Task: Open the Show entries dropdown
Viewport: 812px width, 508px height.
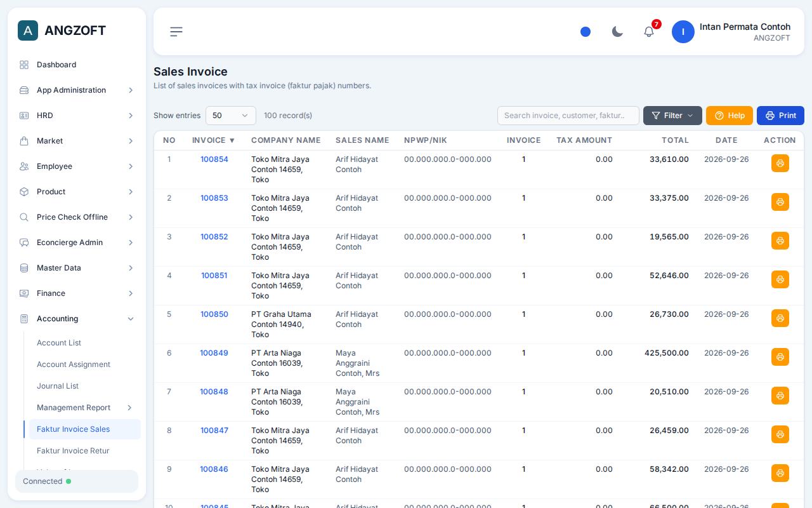Action: 231,116
